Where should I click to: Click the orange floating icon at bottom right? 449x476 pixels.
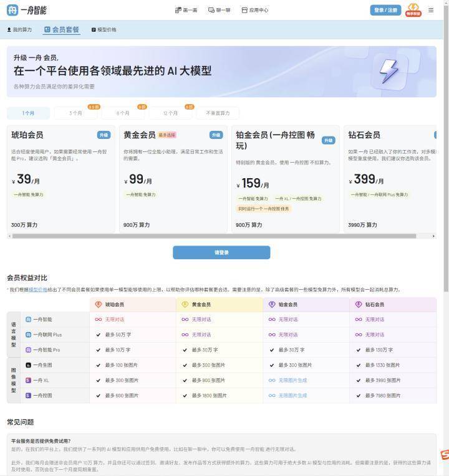pyautogui.click(x=445, y=454)
